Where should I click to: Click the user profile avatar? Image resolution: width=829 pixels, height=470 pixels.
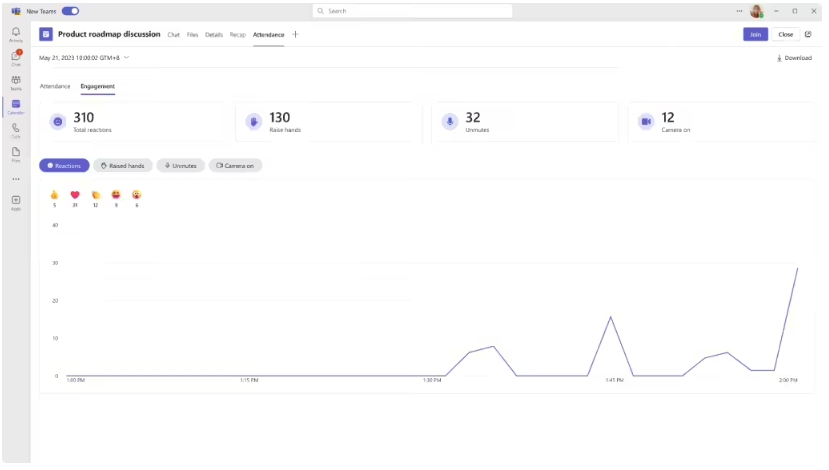click(x=757, y=11)
